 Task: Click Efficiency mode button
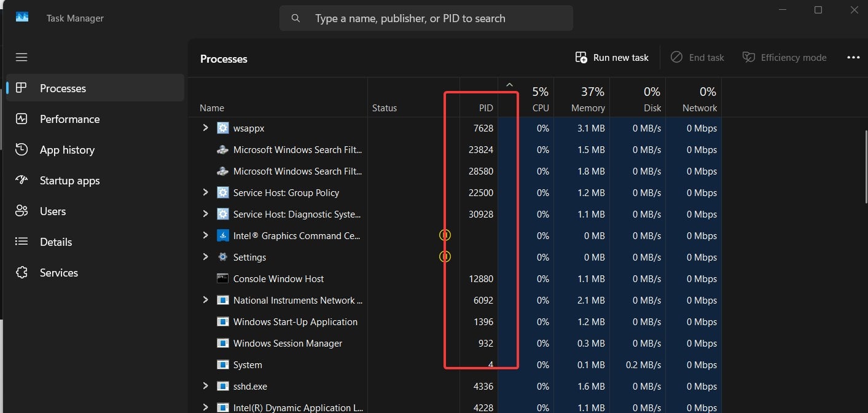click(x=784, y=58)
